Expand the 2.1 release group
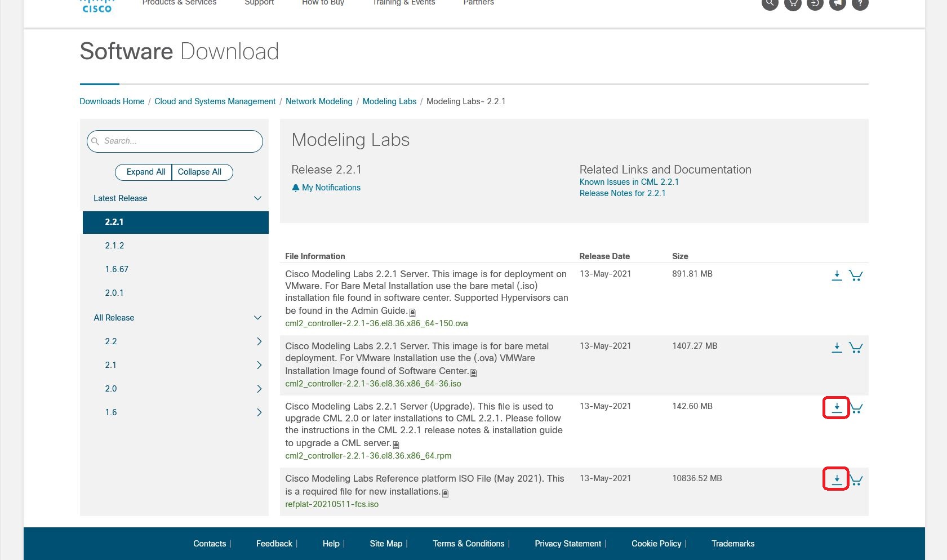Screen dimensions: 947x560 pos(259,365)
